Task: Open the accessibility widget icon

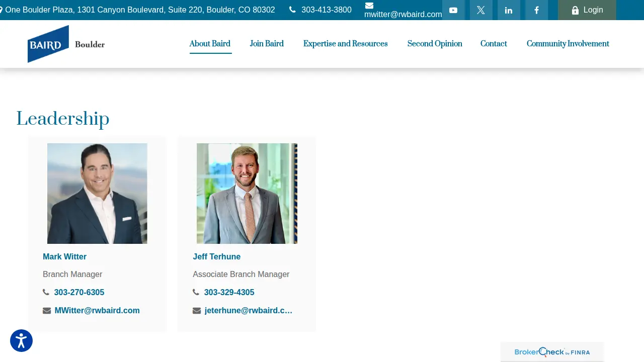Action: pos(21,341)
